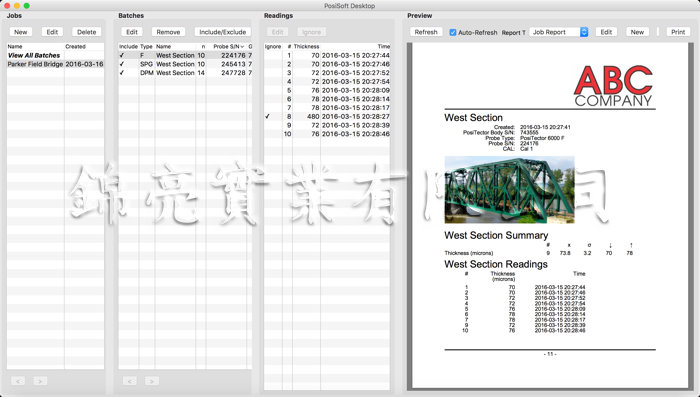Click the Refresh button in Preview
The image size is (700, 397).
click(x=426, y=32)
